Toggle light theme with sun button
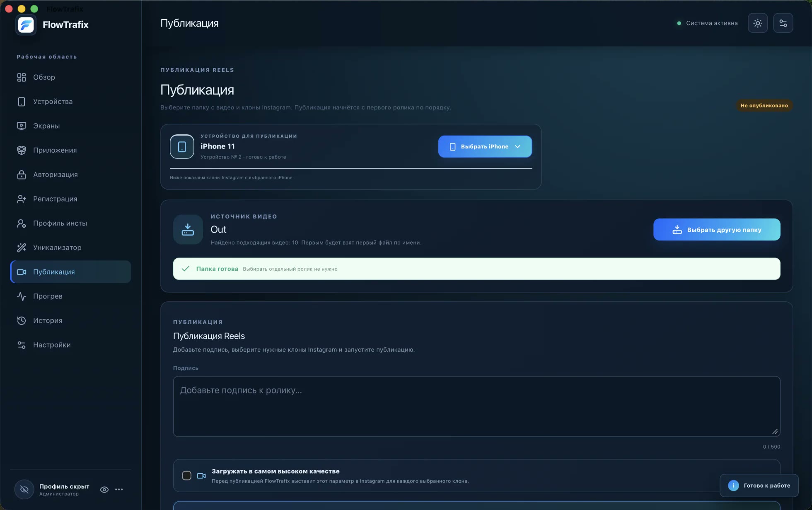Image resolution: width=812 pixels, height=510 pixels. pyautogui.click(x=758, y=23)
